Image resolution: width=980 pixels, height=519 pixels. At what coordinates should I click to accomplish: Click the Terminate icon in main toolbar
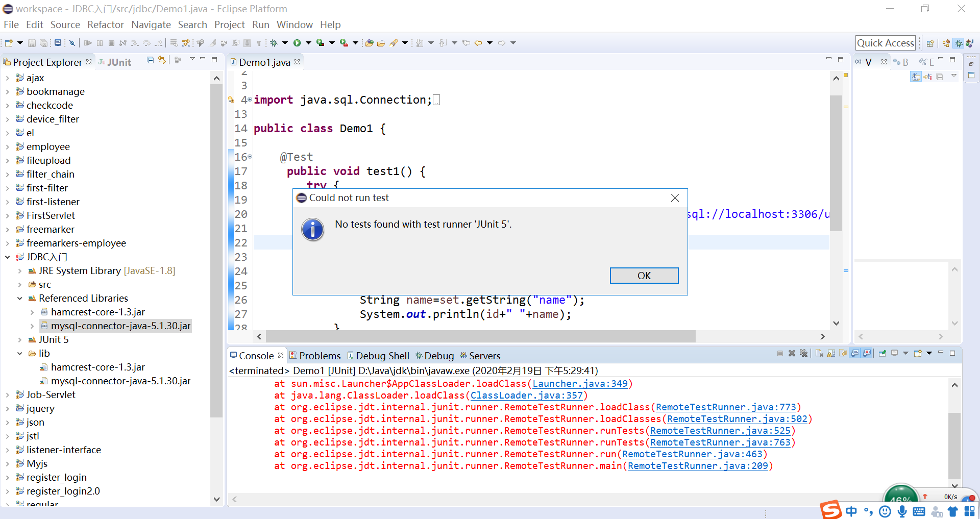(x=111, y=43)
